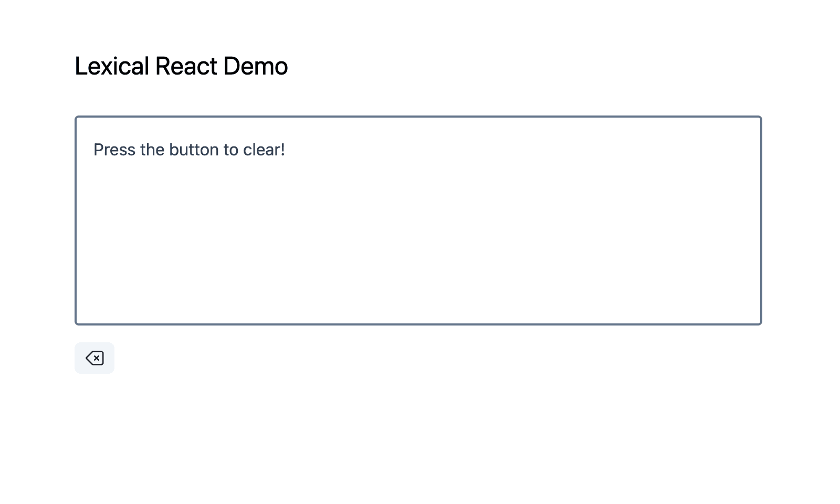This screenshot has width=840, height=504.
Task: Click the blank center of the editor box
Action: tap(418, 220)
